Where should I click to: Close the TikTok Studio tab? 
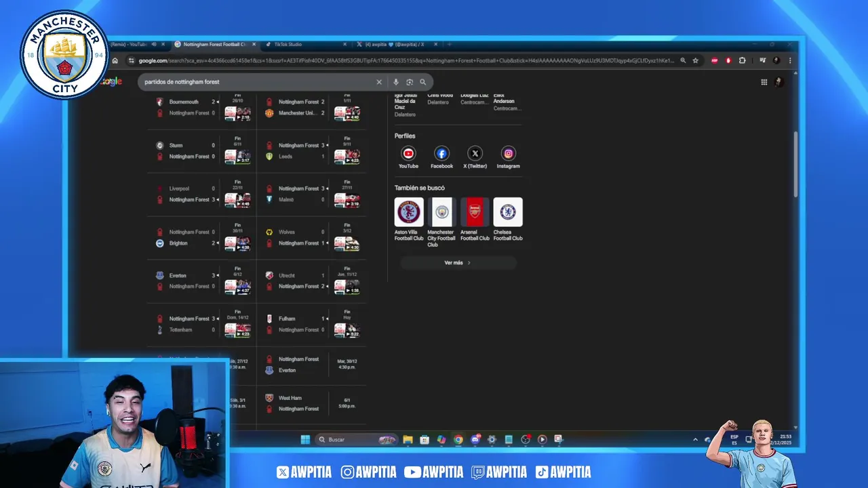tap(344, 44)
